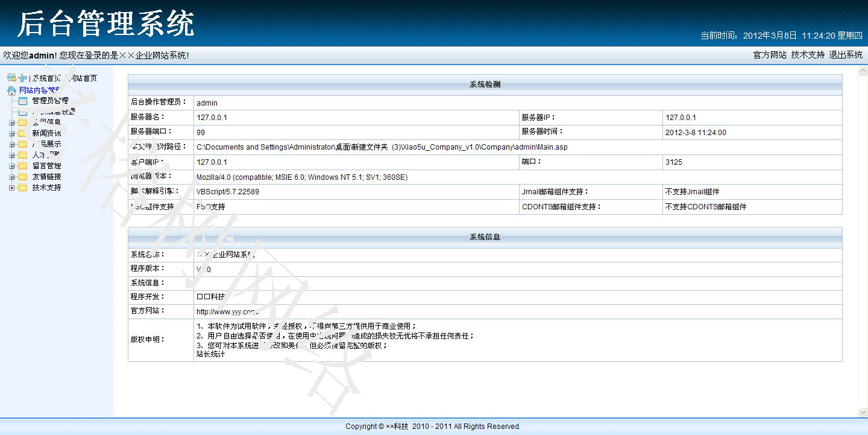Viewport: 868px width, 435px height.
Task: Click the http://www.yyy.com official website URL
Action: [x=228, y=312]
